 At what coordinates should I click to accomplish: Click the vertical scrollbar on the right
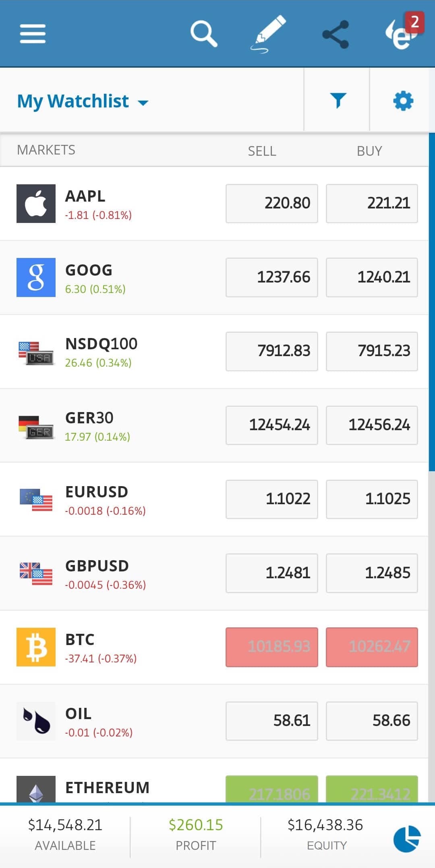click(x=432, y=302)
